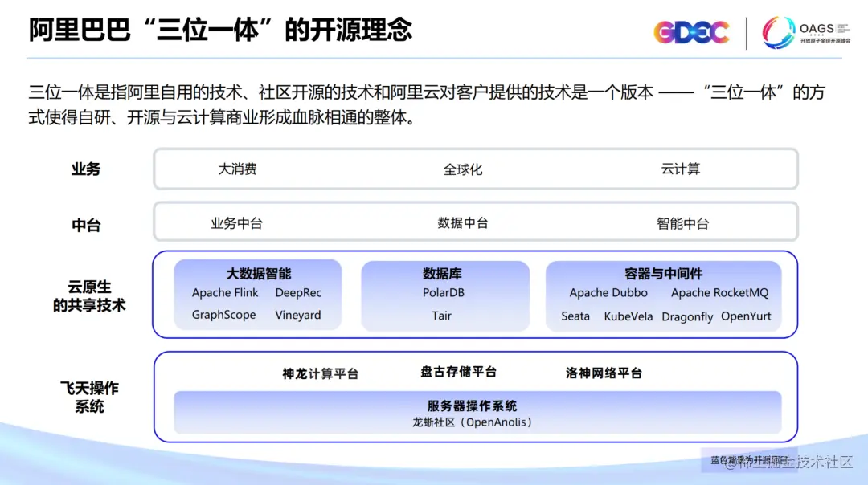Click Apache Flink
The image size is (868, 485).
pyautogui.click(x=225, y=292)
